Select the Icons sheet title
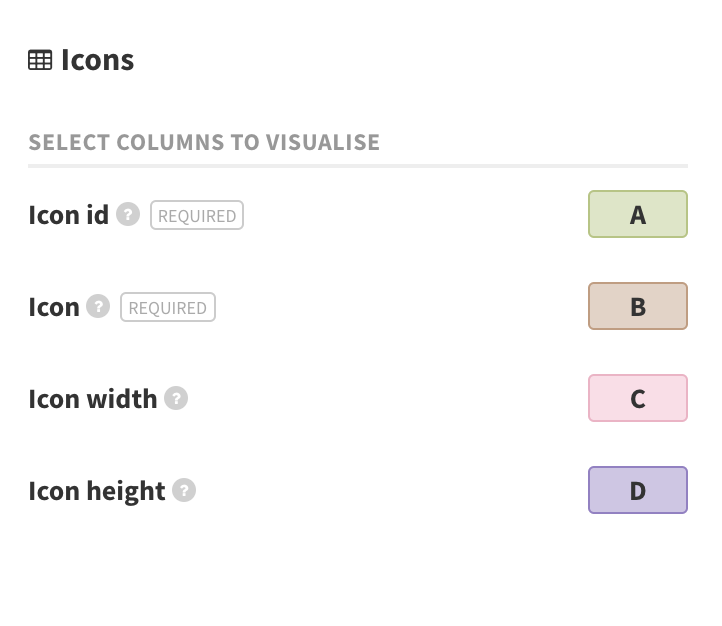Screen dimensions: 722x626 coord(98,60)
